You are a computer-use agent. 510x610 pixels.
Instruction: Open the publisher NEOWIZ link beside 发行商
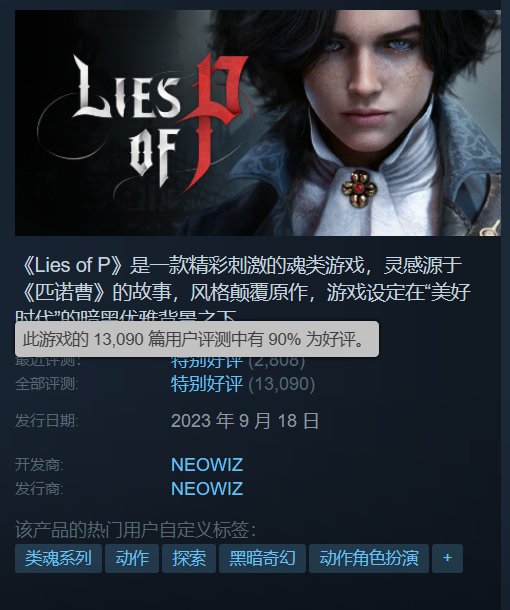click(x=207, y=489)
